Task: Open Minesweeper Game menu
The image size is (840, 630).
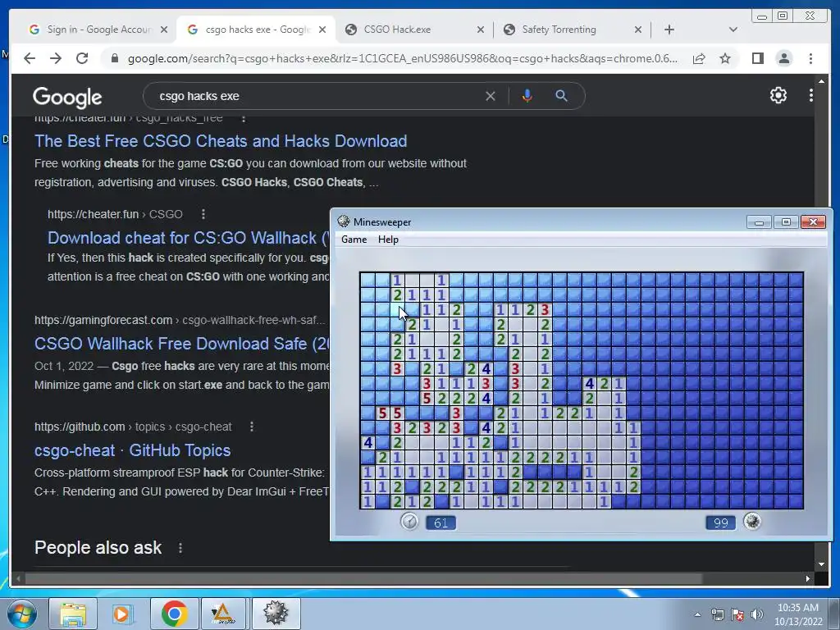Action: pos(354,240)
